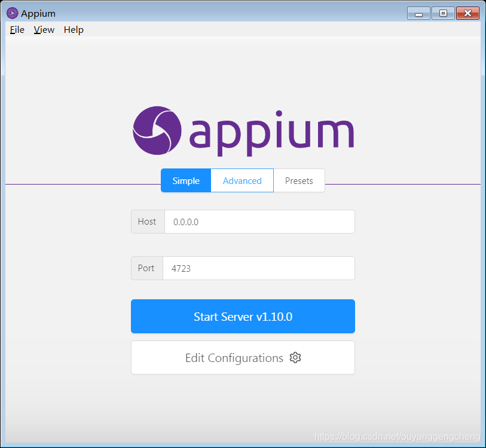486x448 pixels.
Task: Open the View menu
Action: click(44, 30)
